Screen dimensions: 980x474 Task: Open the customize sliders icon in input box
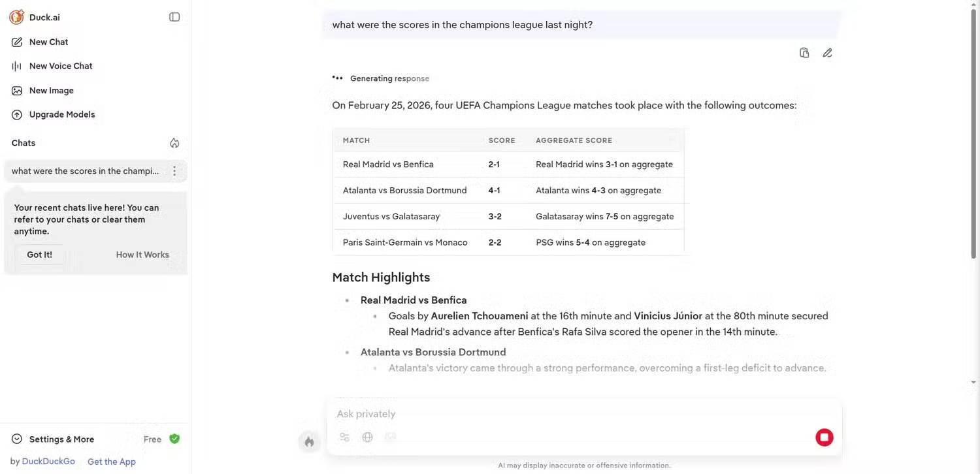[344, 437]
